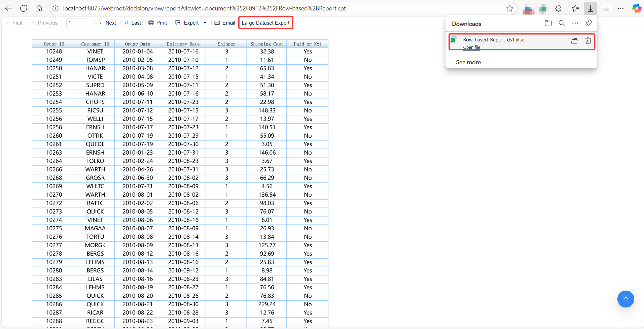This screenshot has height=329, width=644.
Task: Open file link for downloaded xlsx
Action: click(x=471, y=47)
